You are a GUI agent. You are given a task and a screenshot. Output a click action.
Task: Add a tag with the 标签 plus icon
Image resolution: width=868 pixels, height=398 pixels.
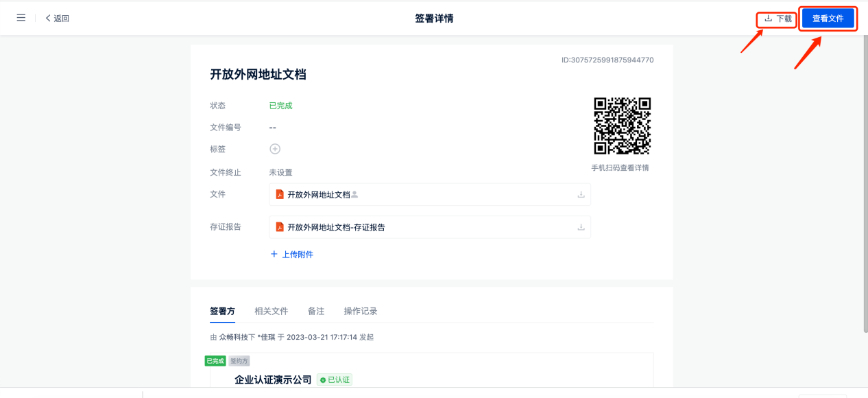(275, 149)
